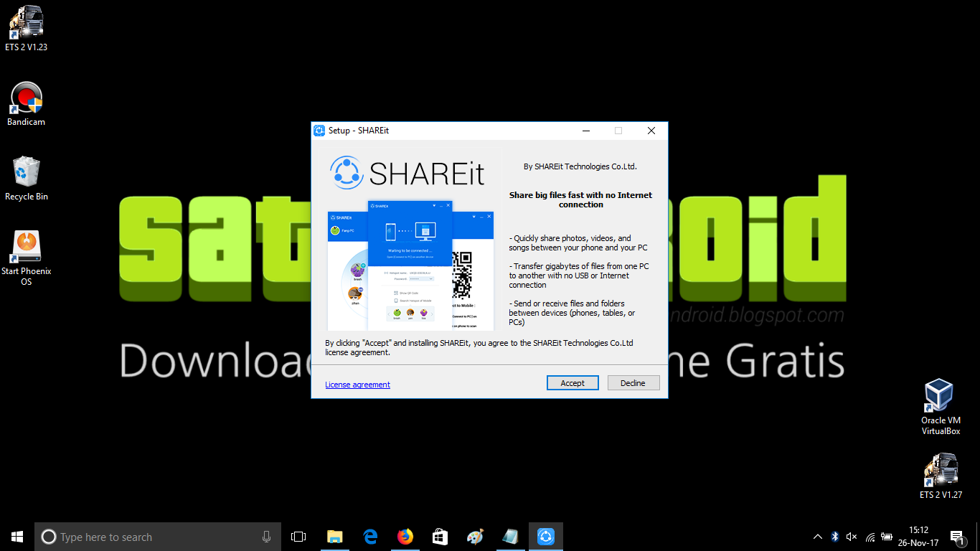
Task: Select the ETS 2 V1.27 desktop shortcut
Action: coord(941,476)
